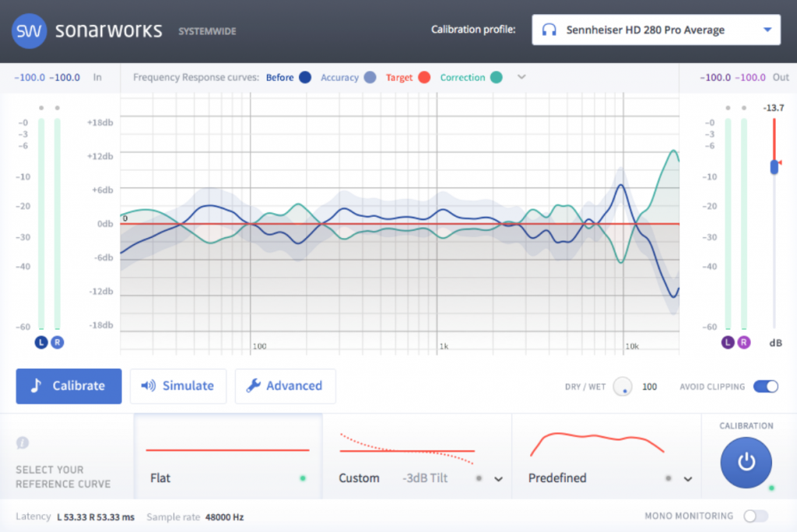797x532 pixels.
Task: Click the Sonarworks SW logo icon
Action: coord(29,32)
